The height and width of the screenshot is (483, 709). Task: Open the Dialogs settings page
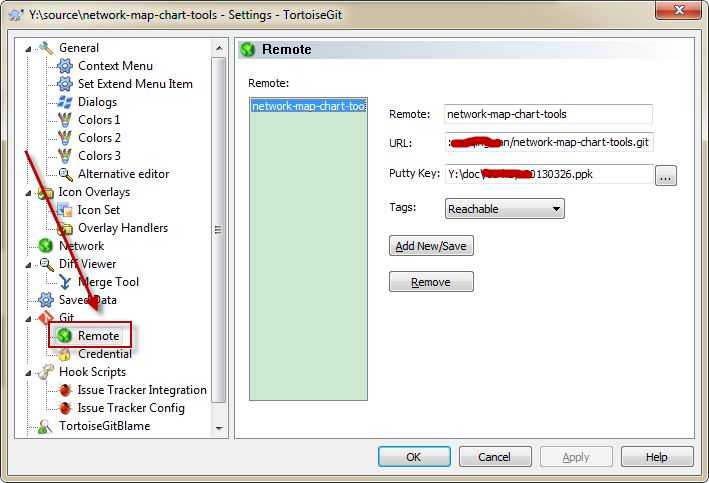coord(97,102)
